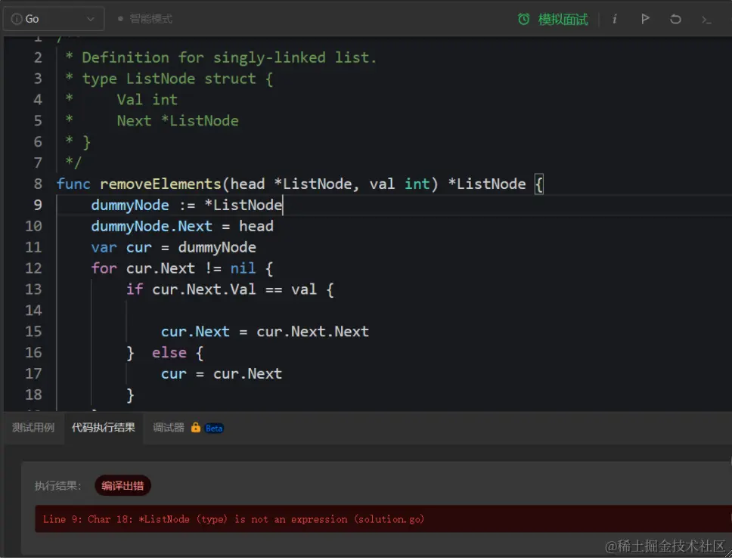Screen dimensions: 732x560
Task: Click the red error message 'Line 9: Char 18'
Action: pyautogui.click(x=234, y=519)
